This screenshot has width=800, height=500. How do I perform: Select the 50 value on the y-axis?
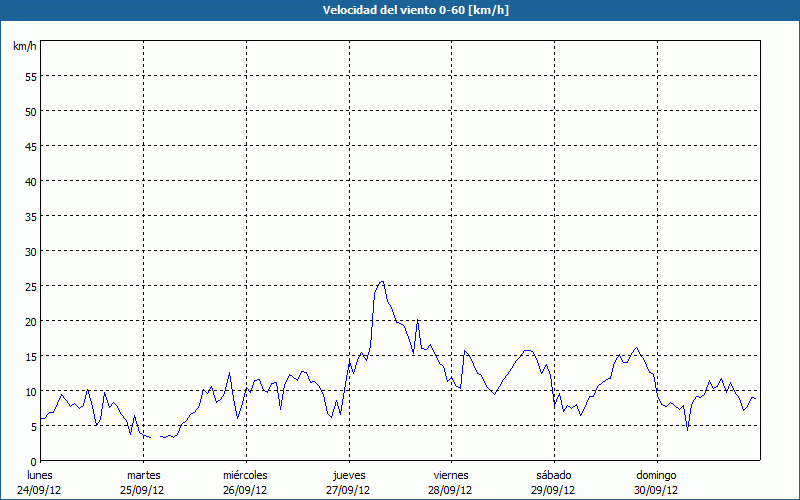(x=30, y=111)
